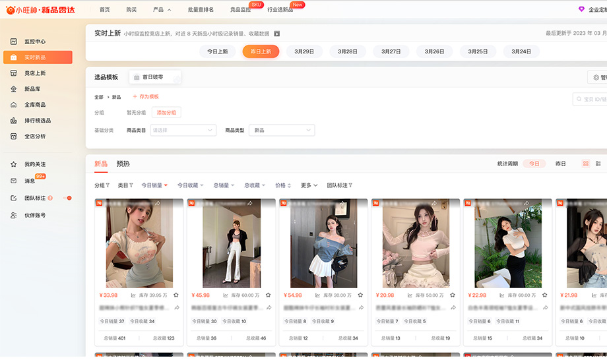Viewport: 607px width, 364px height.
Task: Click the 团队标注 help question icon
Action: click(50, 198)
